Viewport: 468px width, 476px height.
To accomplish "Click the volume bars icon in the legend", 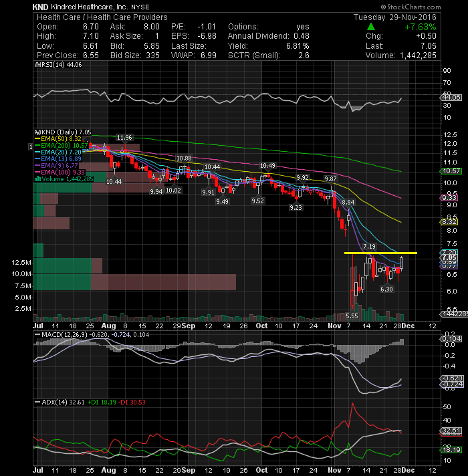I will [x=37, y=178].
